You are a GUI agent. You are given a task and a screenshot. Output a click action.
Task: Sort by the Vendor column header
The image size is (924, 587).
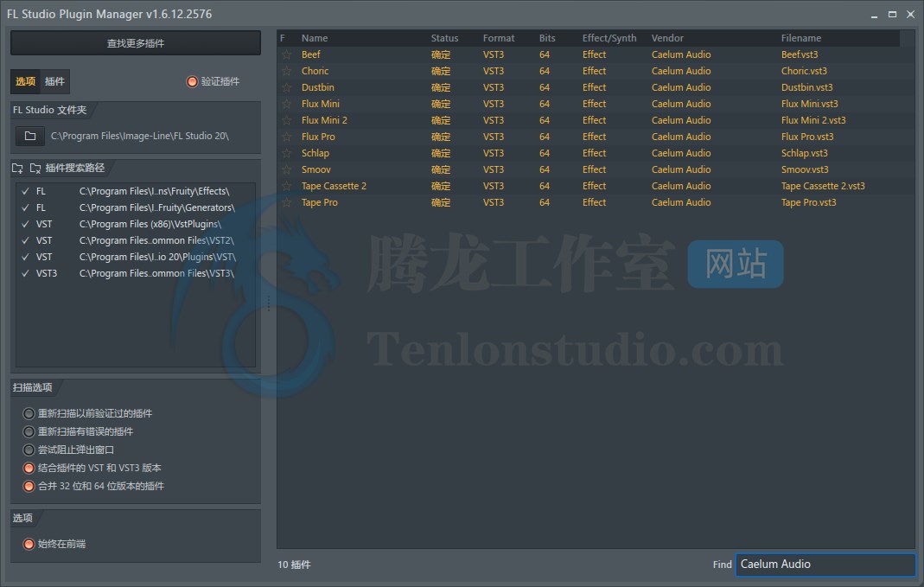coord(667,38)
